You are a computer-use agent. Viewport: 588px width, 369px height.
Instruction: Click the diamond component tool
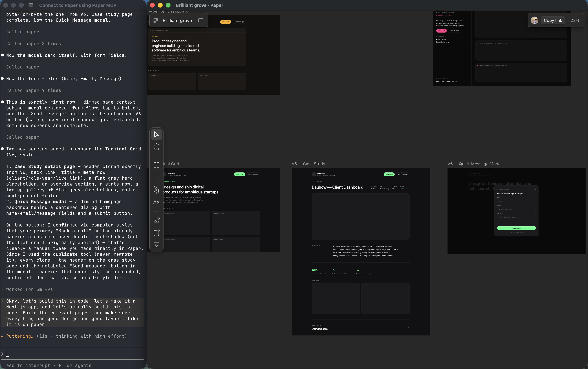click(x=156, y=245)
